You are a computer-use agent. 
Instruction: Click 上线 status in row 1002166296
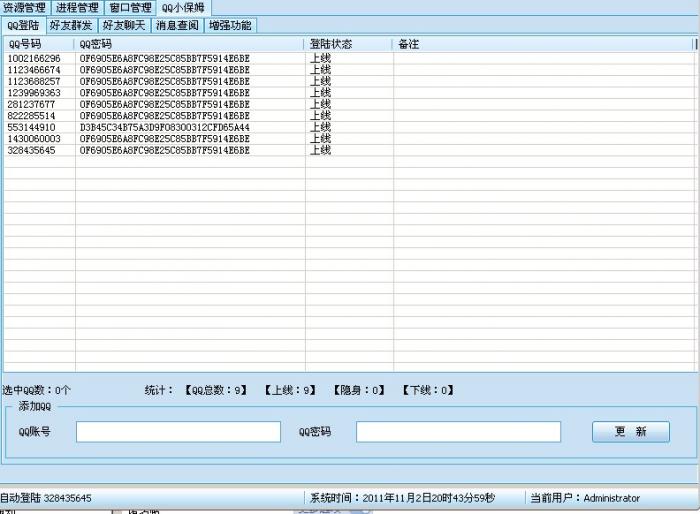321,59
